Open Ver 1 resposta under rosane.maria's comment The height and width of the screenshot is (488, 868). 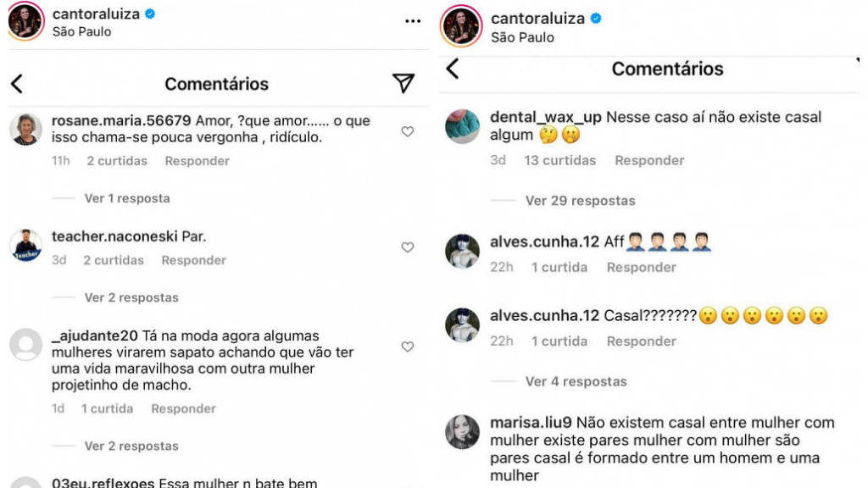click(125, 198)
